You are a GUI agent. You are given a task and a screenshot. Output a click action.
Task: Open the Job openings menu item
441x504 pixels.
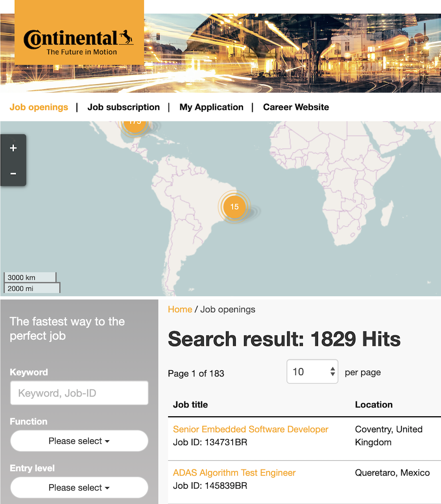pyautogui.click(x=39, y=107)
